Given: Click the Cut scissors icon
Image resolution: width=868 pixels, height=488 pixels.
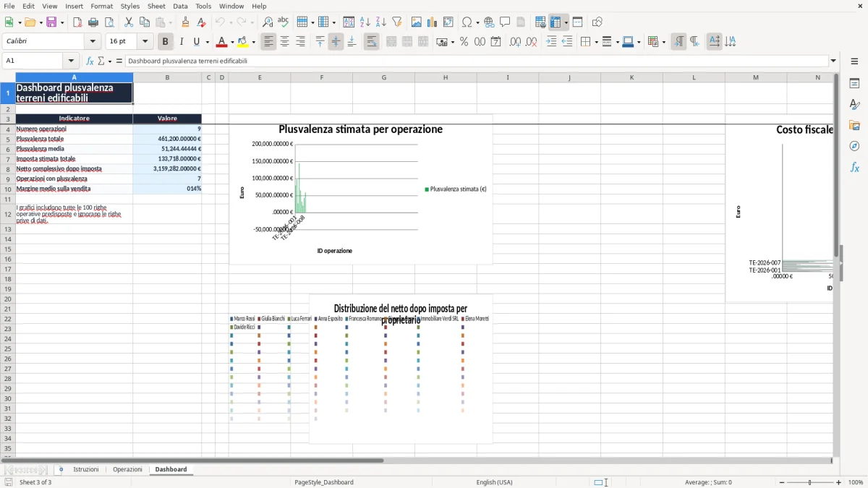Looking at the screenshot, I should point(129,22).
